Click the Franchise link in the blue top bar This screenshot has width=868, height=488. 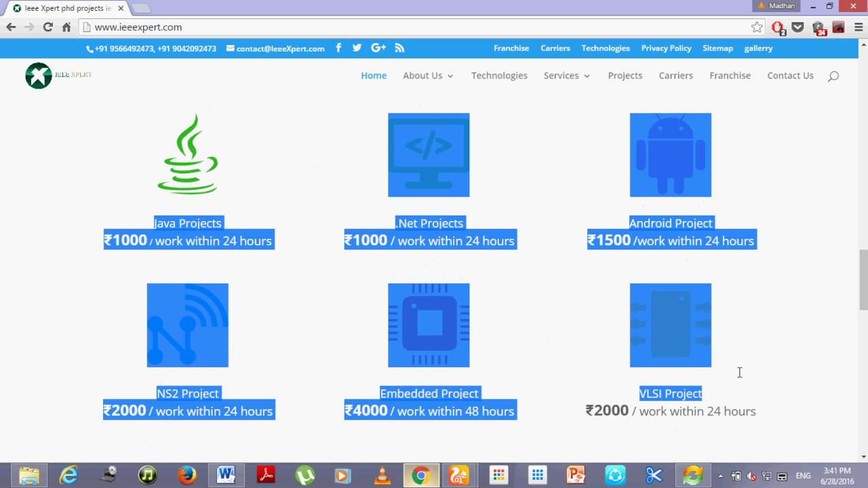pos(511,48)
